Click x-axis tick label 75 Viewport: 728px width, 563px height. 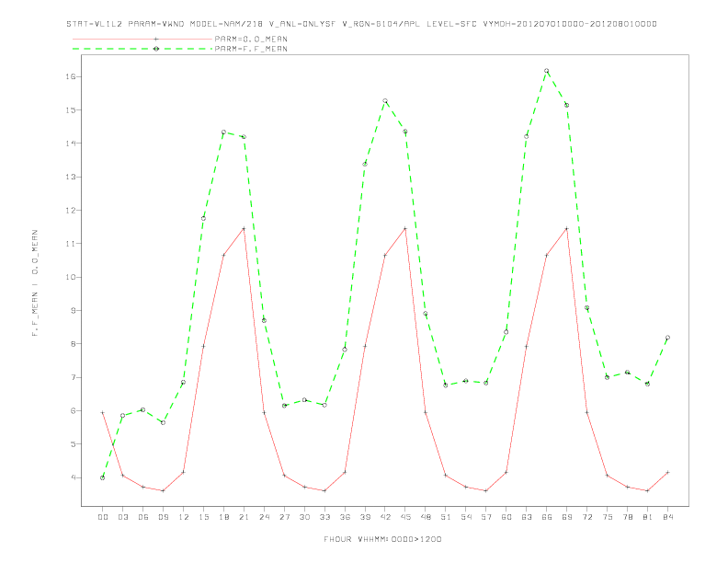tap(608, 517)
